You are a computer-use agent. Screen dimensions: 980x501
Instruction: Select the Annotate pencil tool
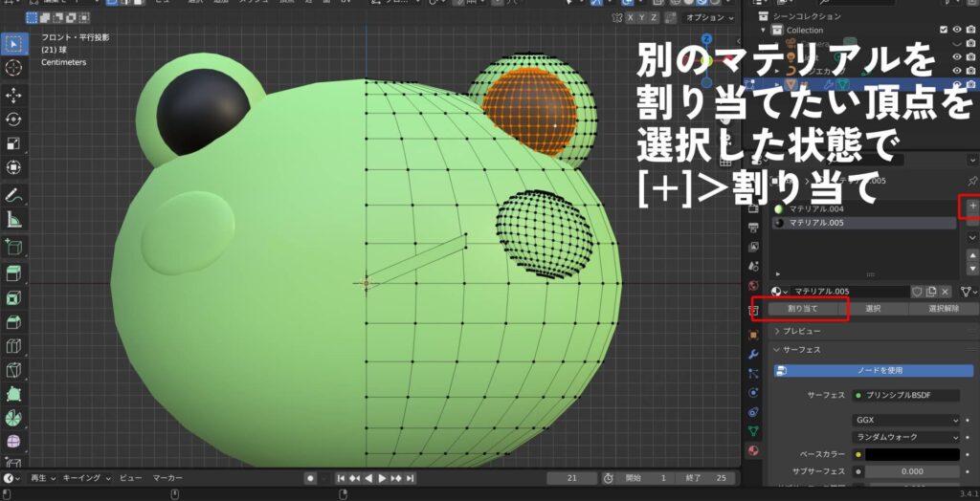(x=14, y=195)
